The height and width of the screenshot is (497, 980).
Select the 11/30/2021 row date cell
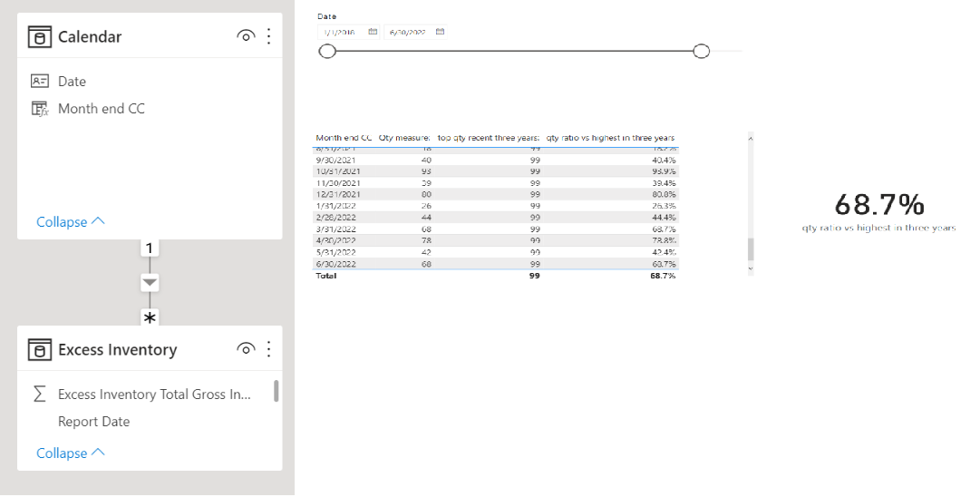[337, 183]
